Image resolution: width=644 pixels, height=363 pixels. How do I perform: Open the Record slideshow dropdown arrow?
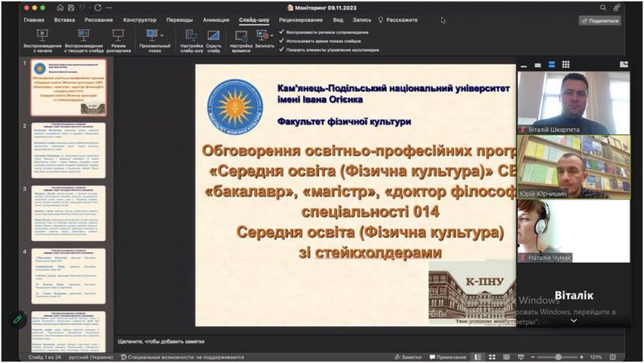[x=272, y=35]
